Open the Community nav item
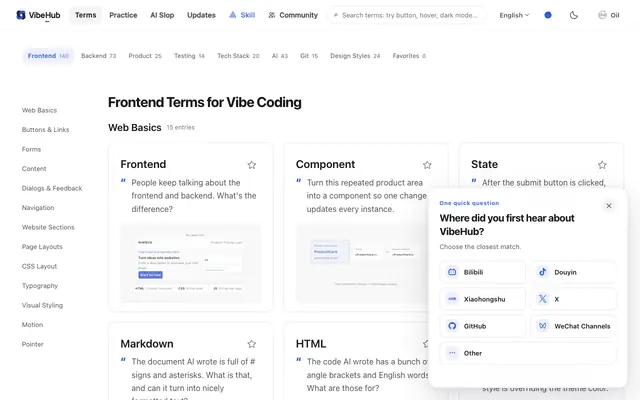The height and width of the screenshot is (400, 640). click(293, 15)
